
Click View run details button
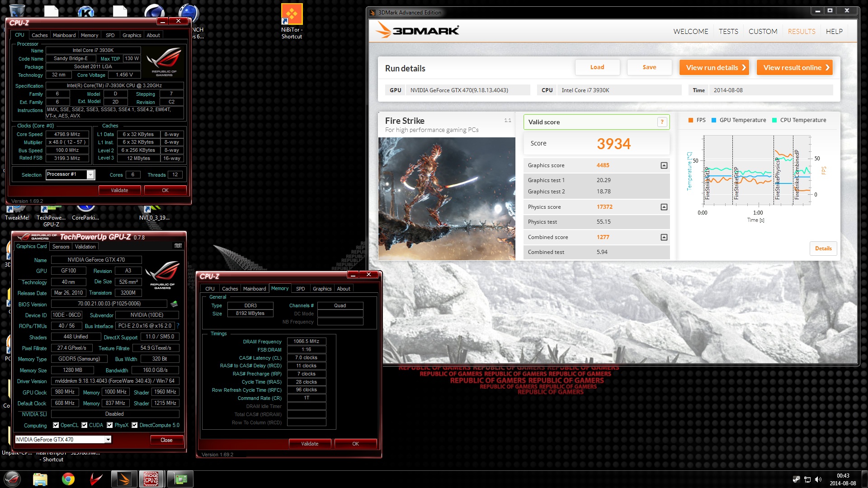[x=715, y=67]
